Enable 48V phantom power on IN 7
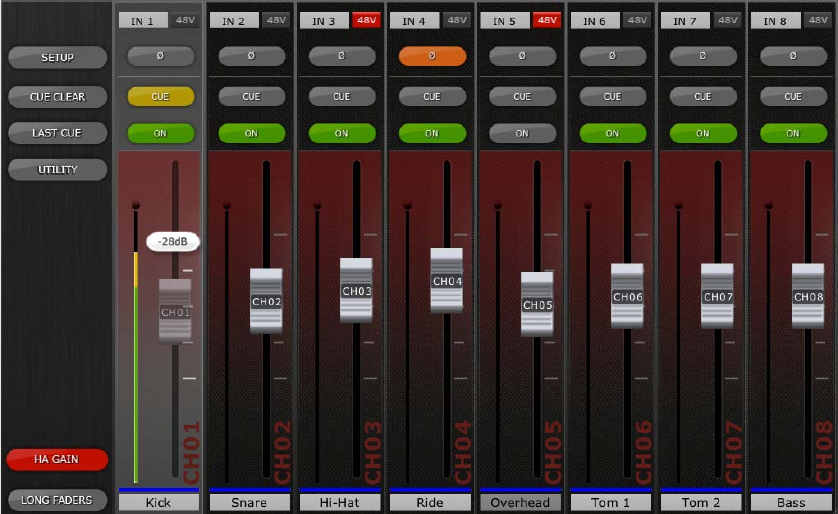The height and width of the screenshot is (514, 838). point(727,20)
